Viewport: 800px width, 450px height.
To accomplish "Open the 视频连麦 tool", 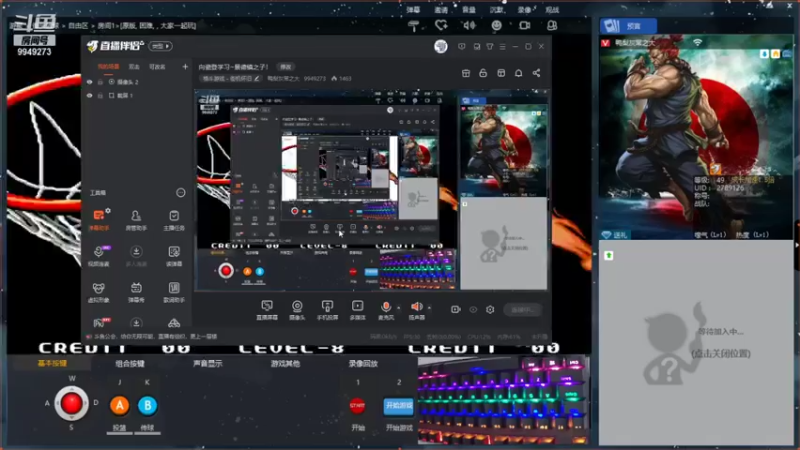I will [x=98, y=256].
